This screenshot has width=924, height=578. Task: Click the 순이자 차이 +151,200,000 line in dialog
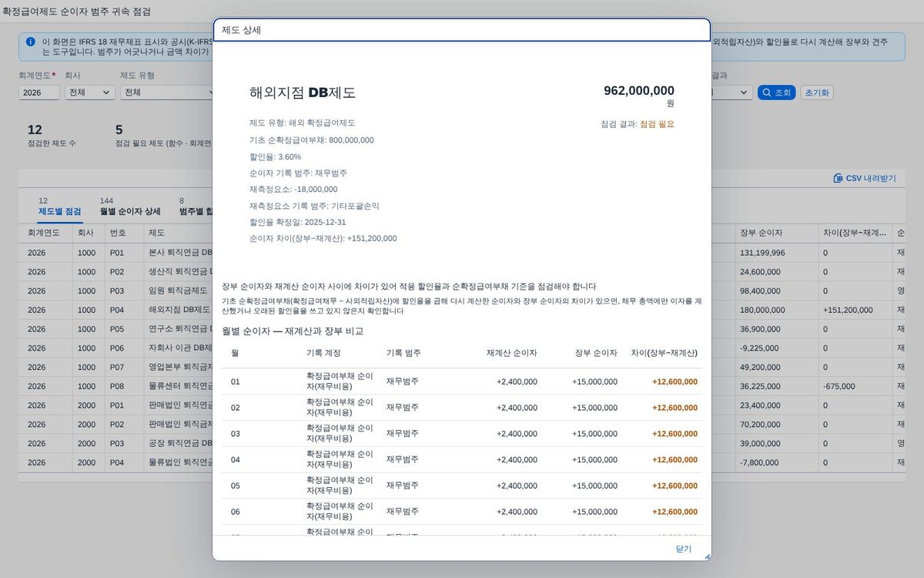click(x=323, y=238)
